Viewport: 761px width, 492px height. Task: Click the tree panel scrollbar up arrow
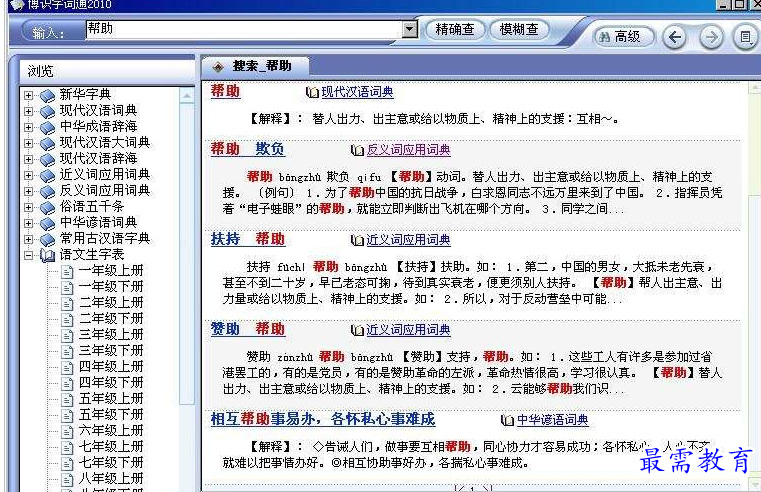[187, 96]
